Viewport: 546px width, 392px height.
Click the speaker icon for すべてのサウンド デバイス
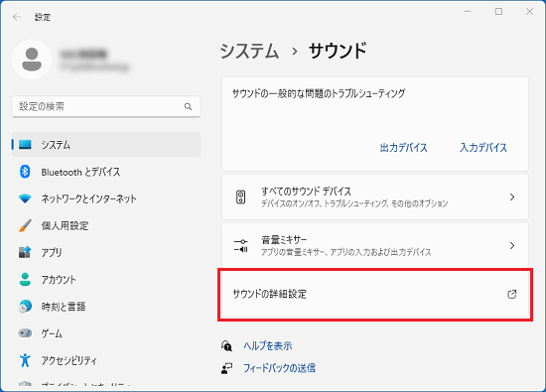(240, 197)
